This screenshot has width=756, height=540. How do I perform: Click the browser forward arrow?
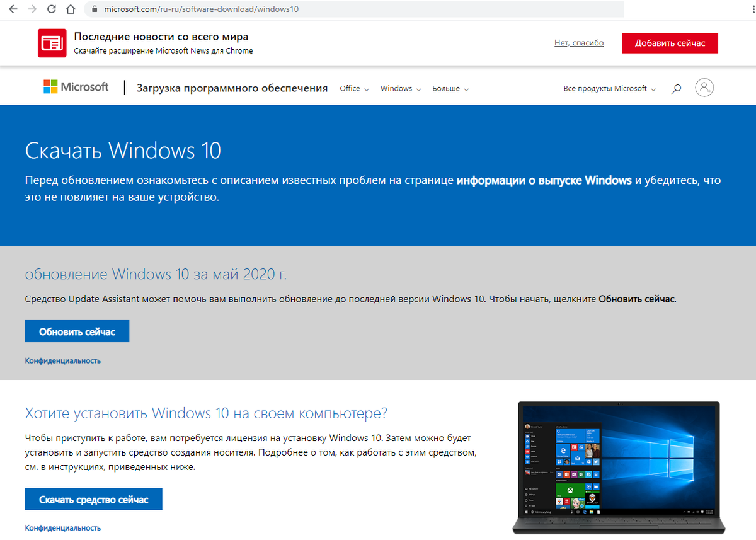click(32, 9)
